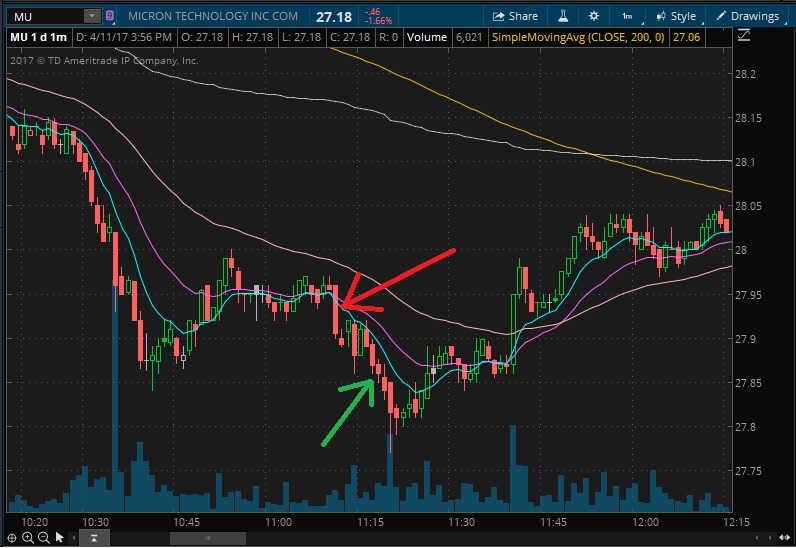Step chart right with small right arrow
The image size is (796, 548).
coord(772,537)
